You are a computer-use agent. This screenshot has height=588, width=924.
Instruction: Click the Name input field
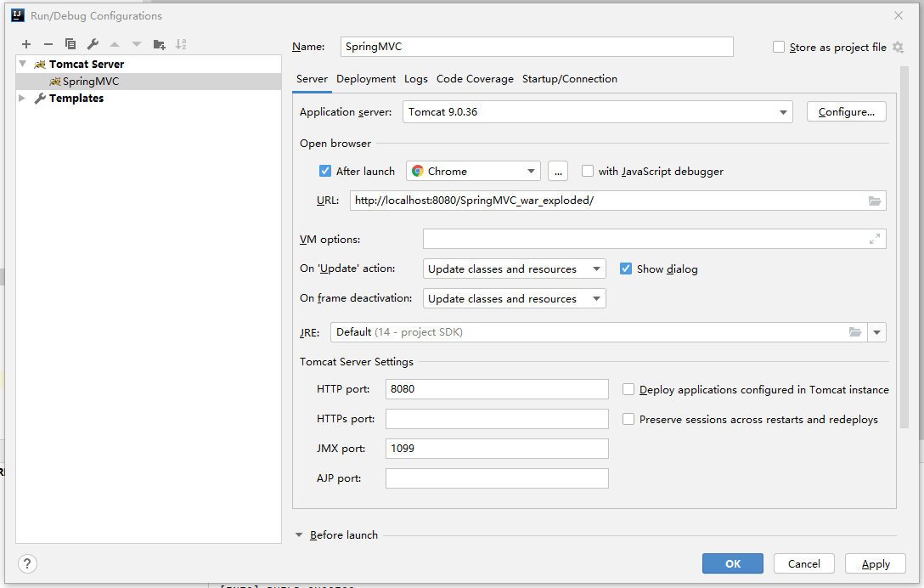[537, 47]
